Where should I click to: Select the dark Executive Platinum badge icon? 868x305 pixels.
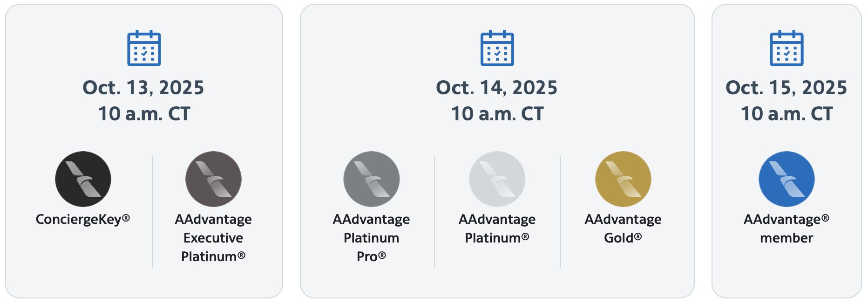[213, 179]
